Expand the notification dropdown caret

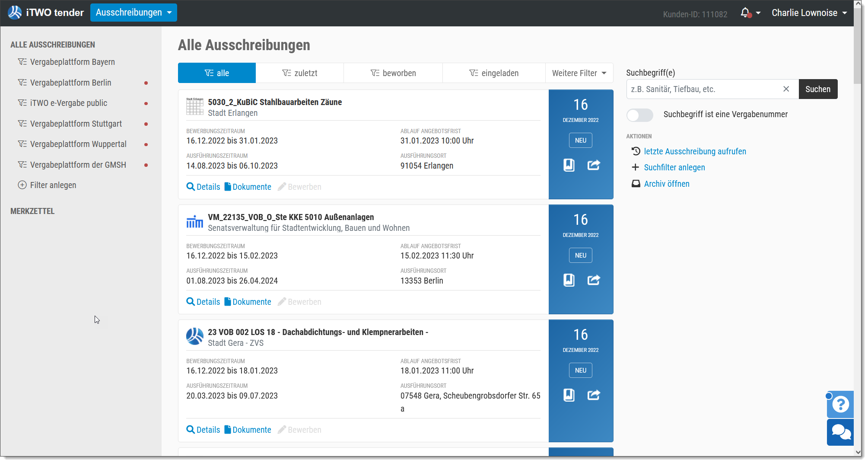(x=758, y=13)
